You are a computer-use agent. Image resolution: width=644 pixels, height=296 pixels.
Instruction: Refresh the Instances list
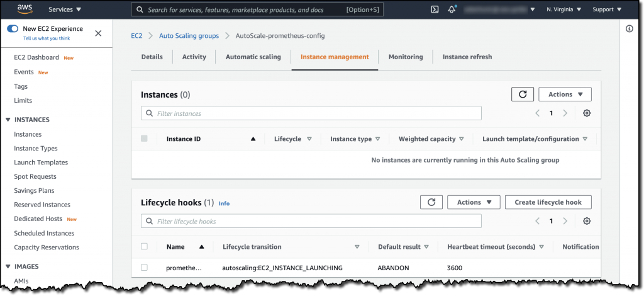coord(523,94)
